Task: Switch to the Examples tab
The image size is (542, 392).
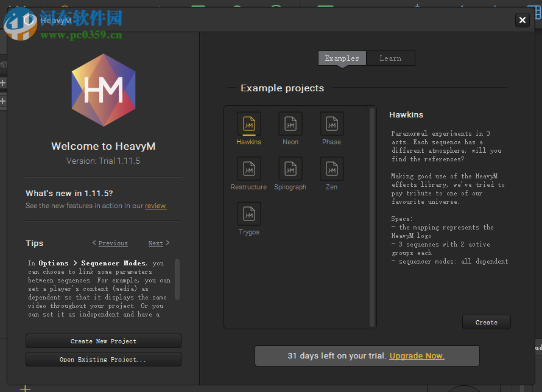Action: [342, 58]
